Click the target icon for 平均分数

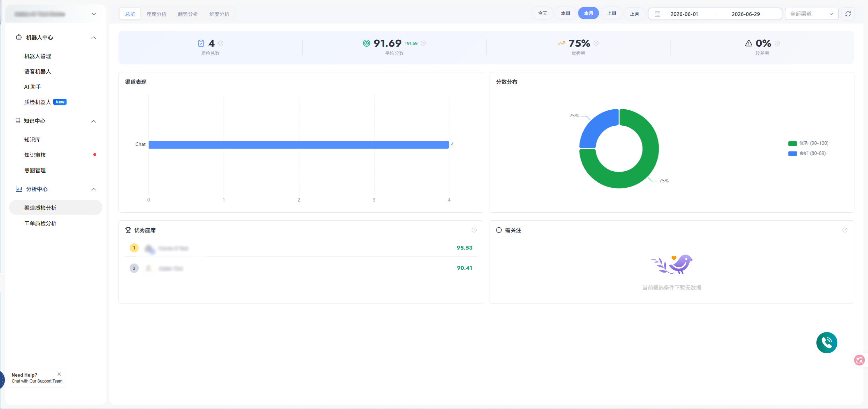click(x=366, y=43)
